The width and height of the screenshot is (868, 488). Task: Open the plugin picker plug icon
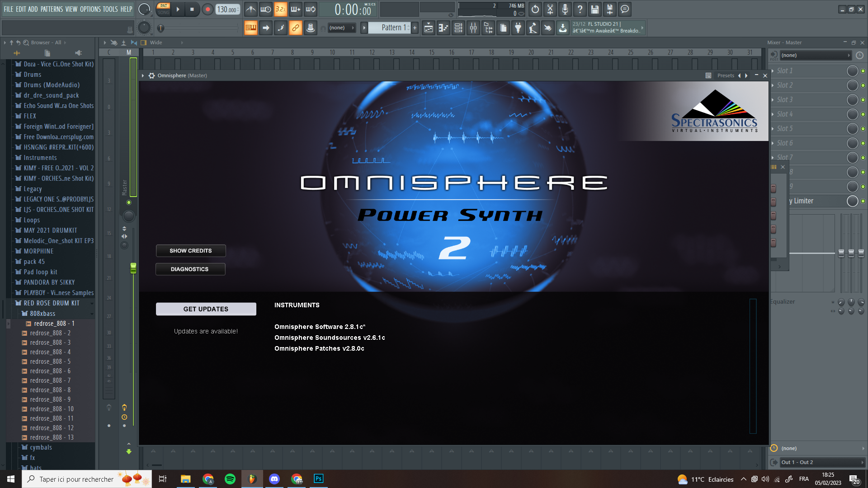click(x=518, y=28)
